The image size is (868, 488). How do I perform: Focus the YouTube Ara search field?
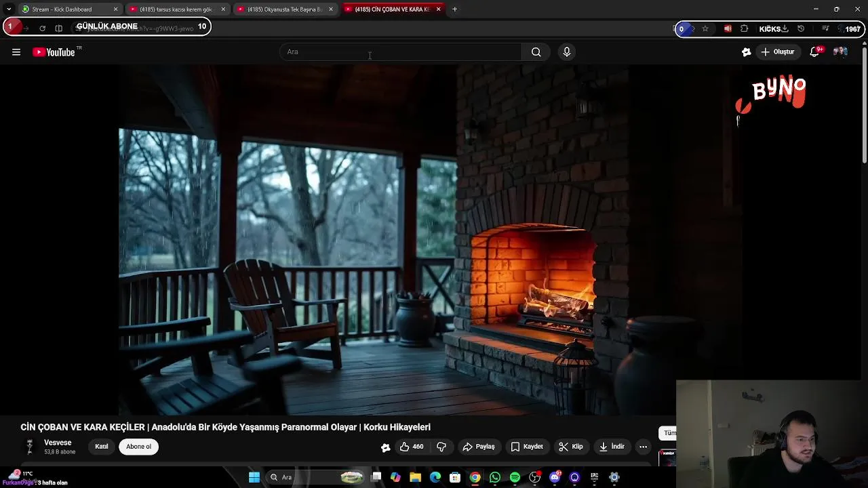click(401, 52)
